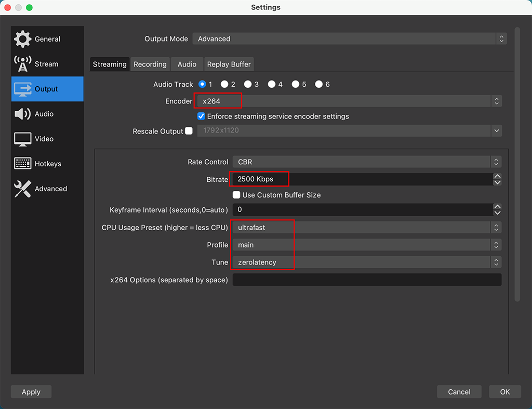This screenshot has width=532, height=409.
Task: Click the Audio label in sidebar
Action: tap(44, 114)
